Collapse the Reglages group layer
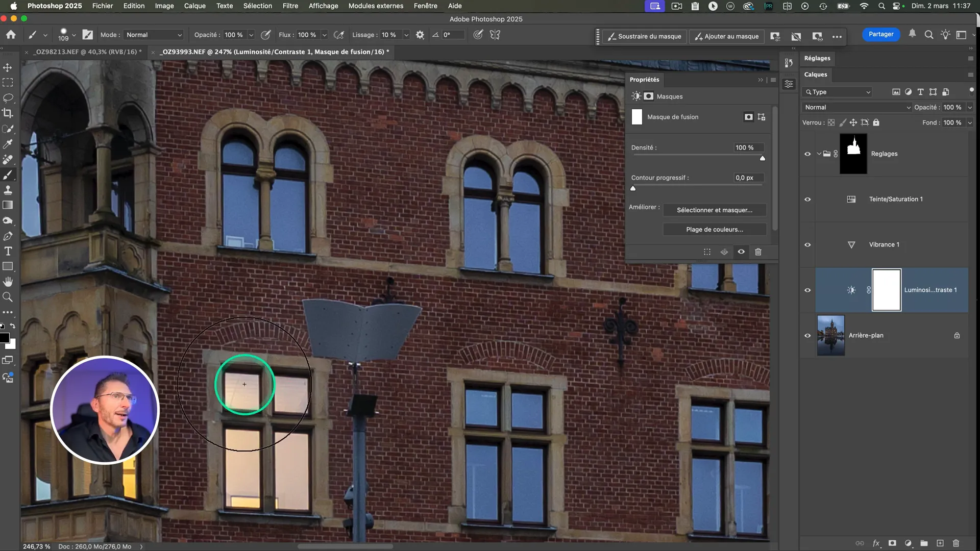980x551 pixels. point(819,154)
